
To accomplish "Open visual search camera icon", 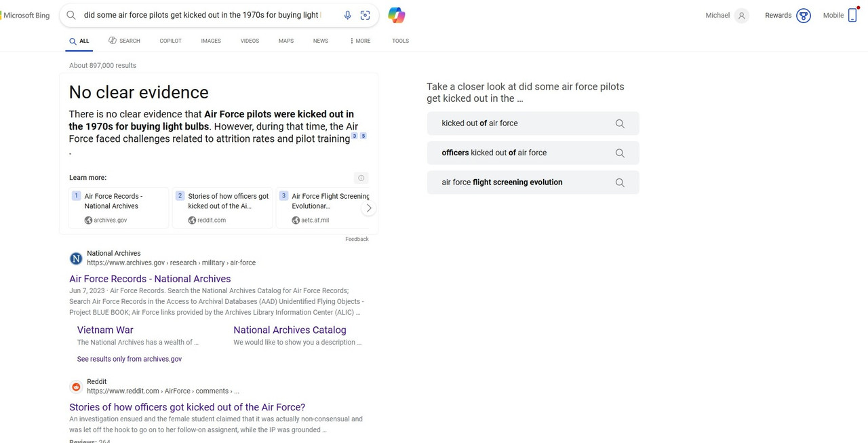I will (x=366, y=15).
